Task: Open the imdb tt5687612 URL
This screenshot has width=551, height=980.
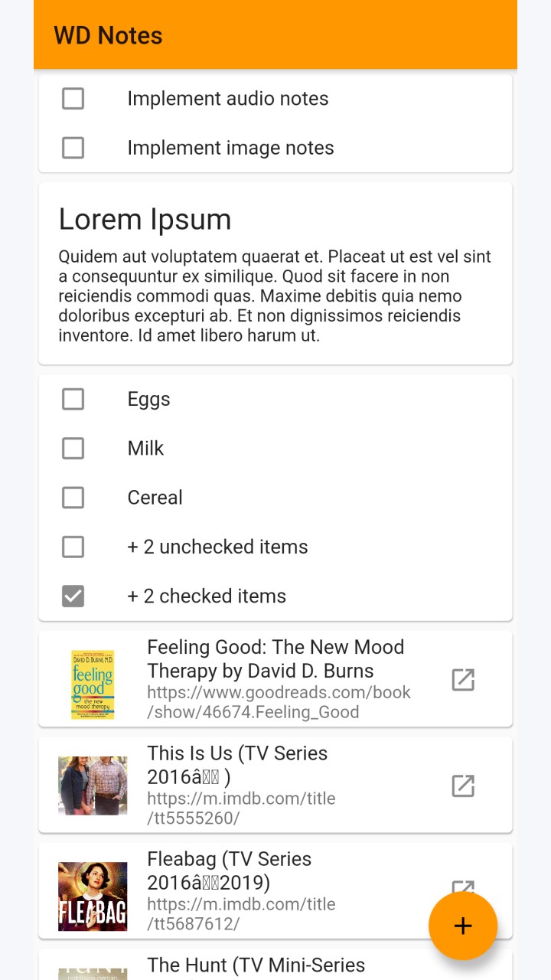Action: [x=241, y=913]
